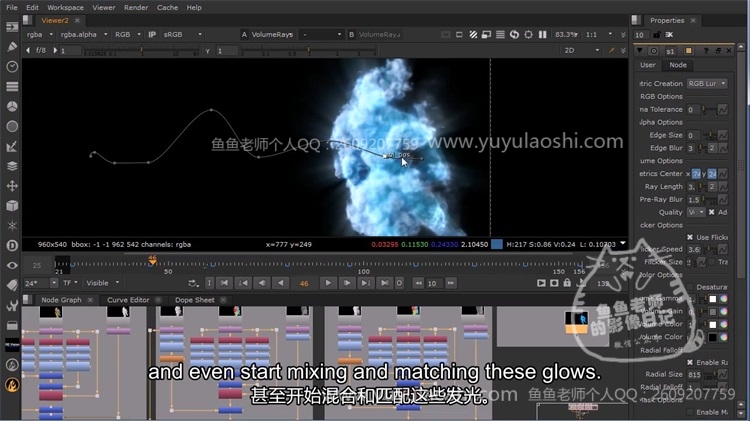The image size is (750, 421).
Task: Open the Image nodes toolbar icon
Action: tap(12, 27)
